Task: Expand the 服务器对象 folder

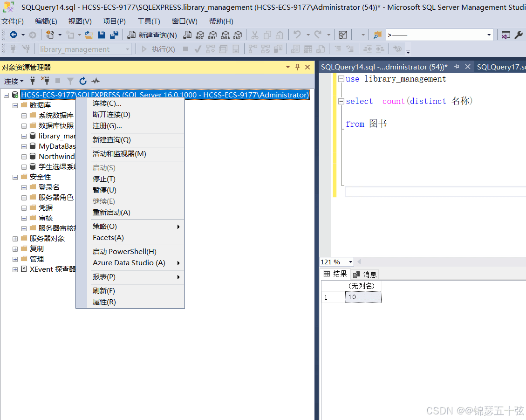Action: pos(15,239)
